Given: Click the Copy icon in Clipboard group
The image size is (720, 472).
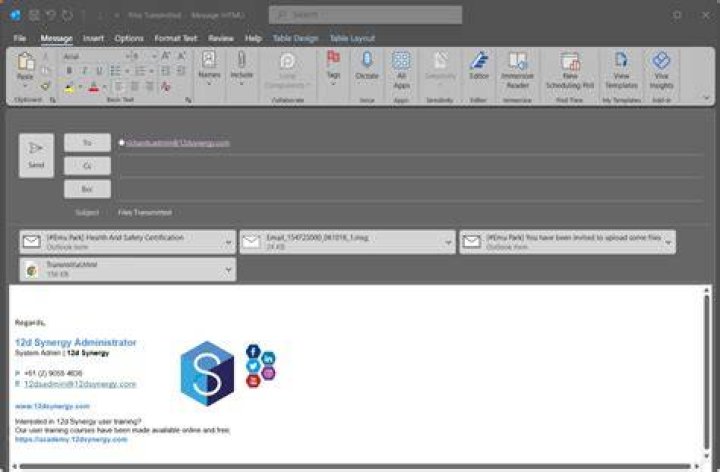Looking at the screenshot, I should tap(45, 71).
